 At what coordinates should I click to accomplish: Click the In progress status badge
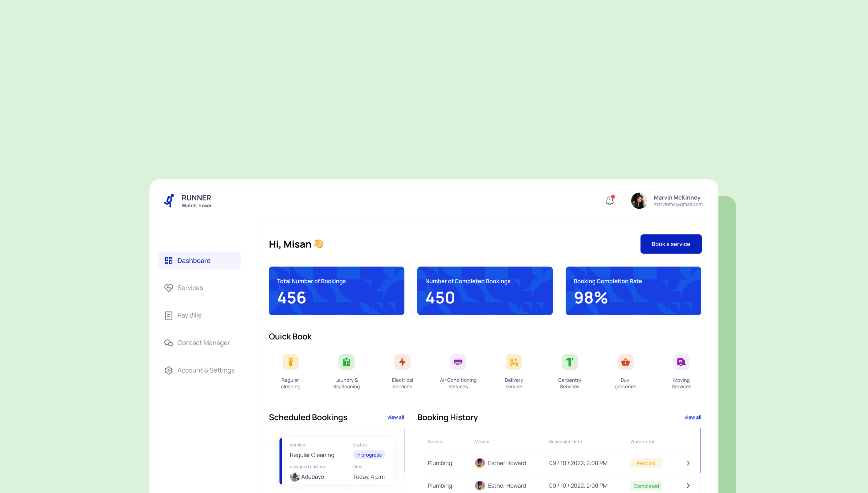pyautogui.click(x=368, y=455)
